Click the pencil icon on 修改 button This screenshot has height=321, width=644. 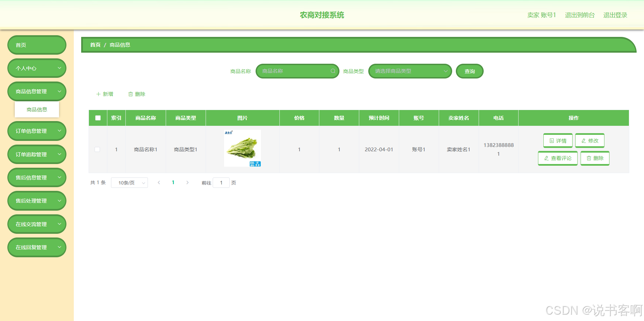(x=584, y=141)
